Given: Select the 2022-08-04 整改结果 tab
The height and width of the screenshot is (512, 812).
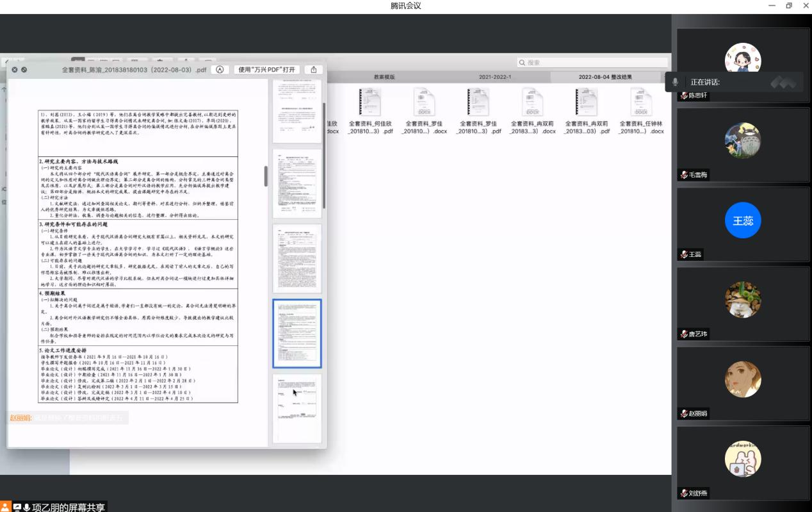Looking at the screenshot, I should tap(605, 77).
